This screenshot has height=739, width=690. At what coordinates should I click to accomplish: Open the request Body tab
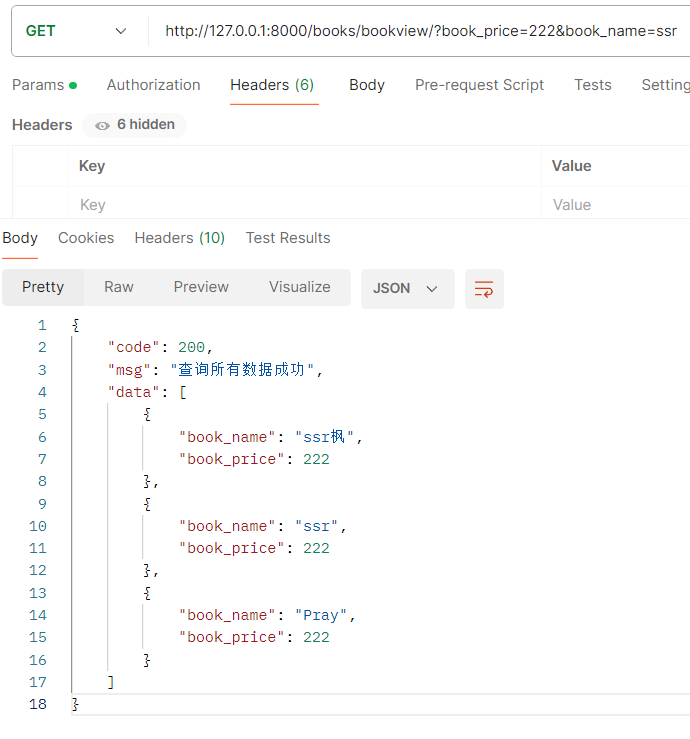367,85
